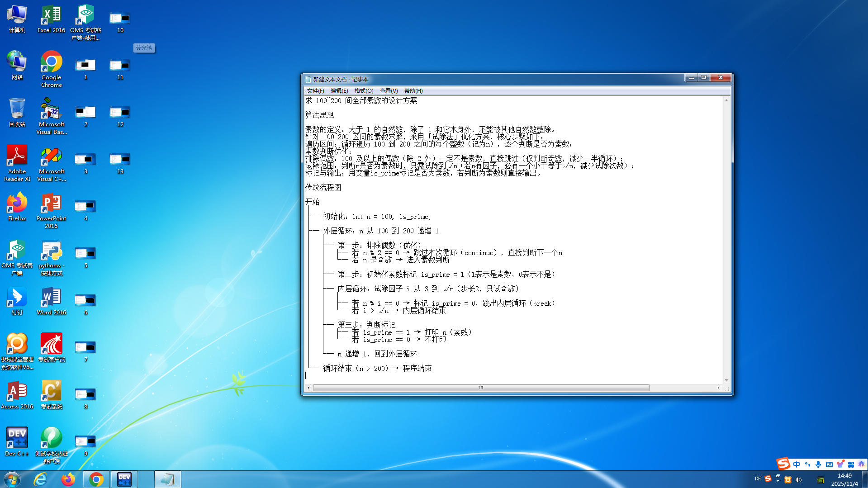Image resolution: width=868 pixels, height=488 pixels.
Task: Open the 帮助(H) menu in Notepad
Action: pos(413,91)
